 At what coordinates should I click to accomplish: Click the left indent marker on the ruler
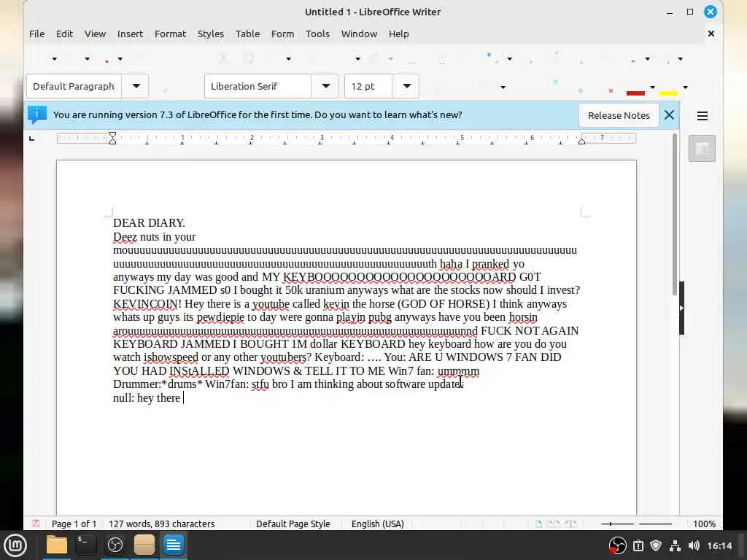[112, 138]
